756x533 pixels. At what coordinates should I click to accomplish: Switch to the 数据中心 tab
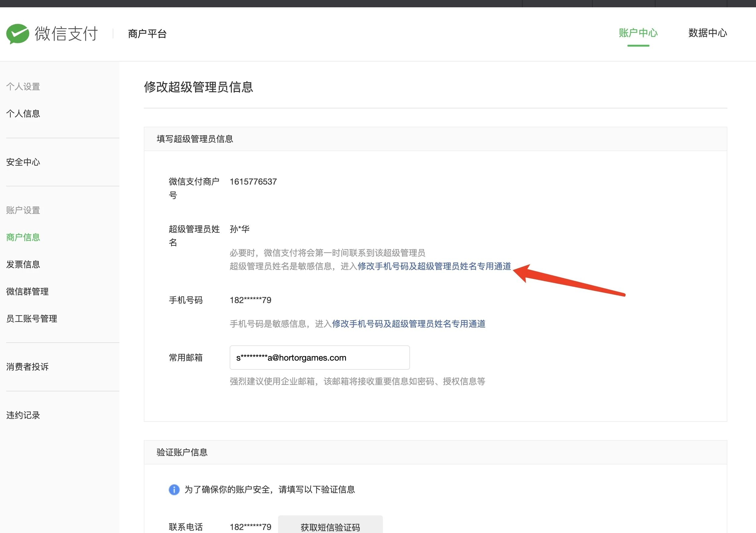707,33
